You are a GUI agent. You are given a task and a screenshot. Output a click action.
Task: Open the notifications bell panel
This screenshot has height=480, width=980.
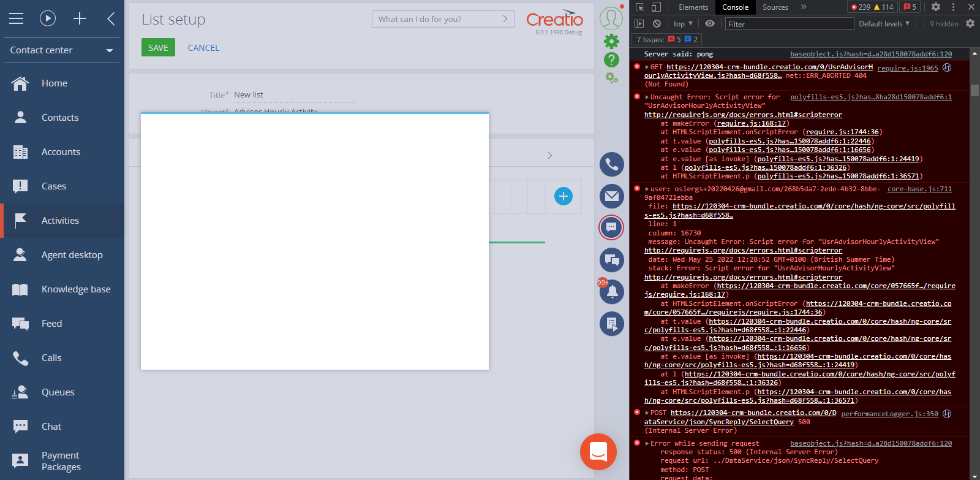click(612, 292)
